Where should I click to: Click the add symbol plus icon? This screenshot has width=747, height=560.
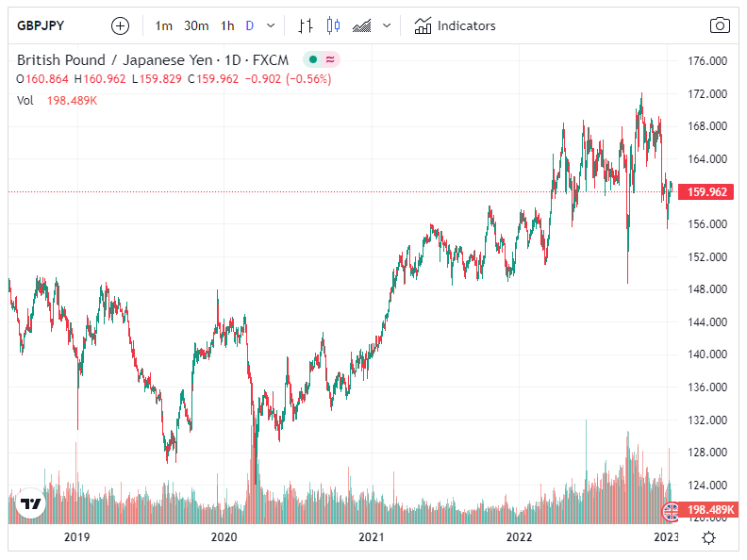click(x=120, y=25)
